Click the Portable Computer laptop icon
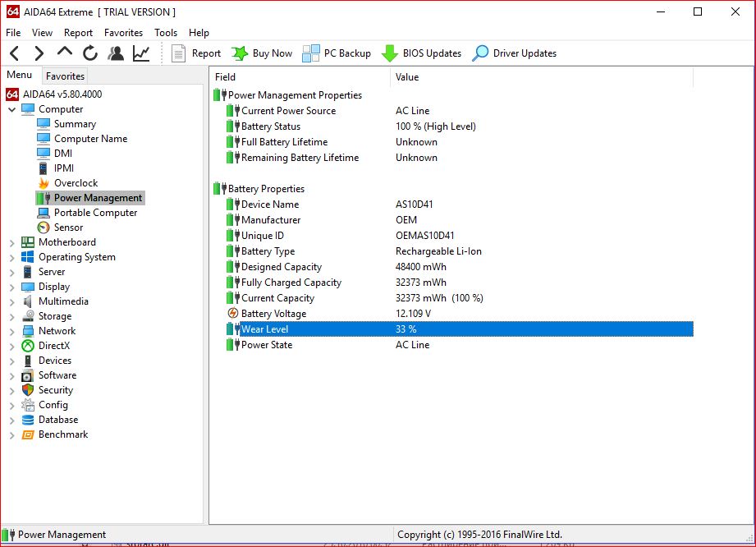This screenshot has width=756, height=547. tap(44, 213)
